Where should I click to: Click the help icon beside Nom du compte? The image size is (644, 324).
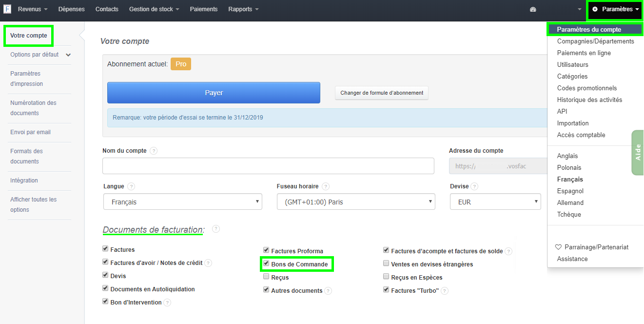point(154,151)
